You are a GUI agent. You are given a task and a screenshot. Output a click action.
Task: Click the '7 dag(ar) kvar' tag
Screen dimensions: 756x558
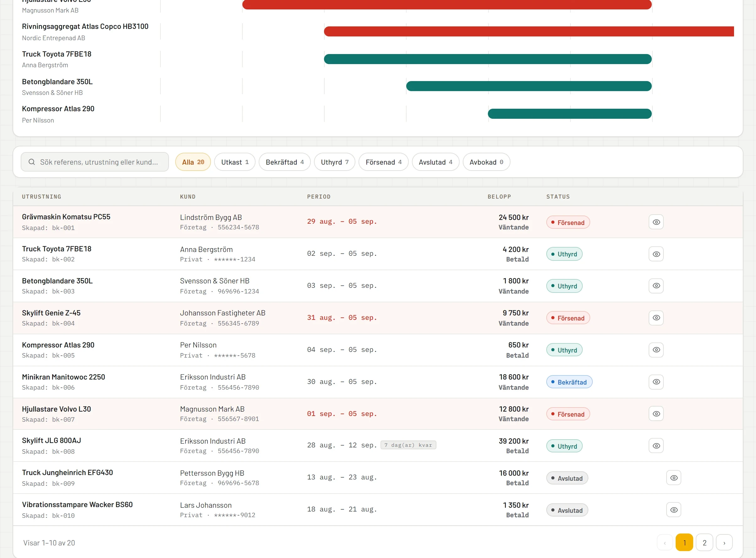pos(408,445)
